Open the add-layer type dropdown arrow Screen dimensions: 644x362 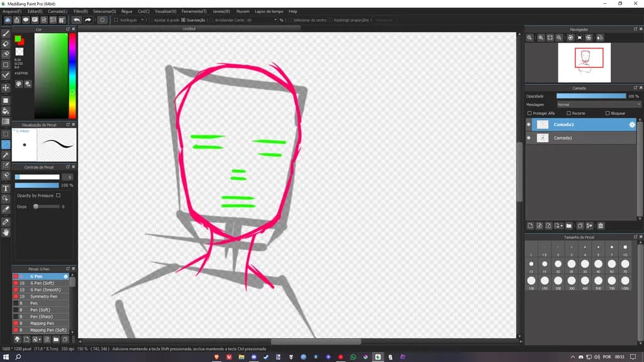(x=562, y=226)
